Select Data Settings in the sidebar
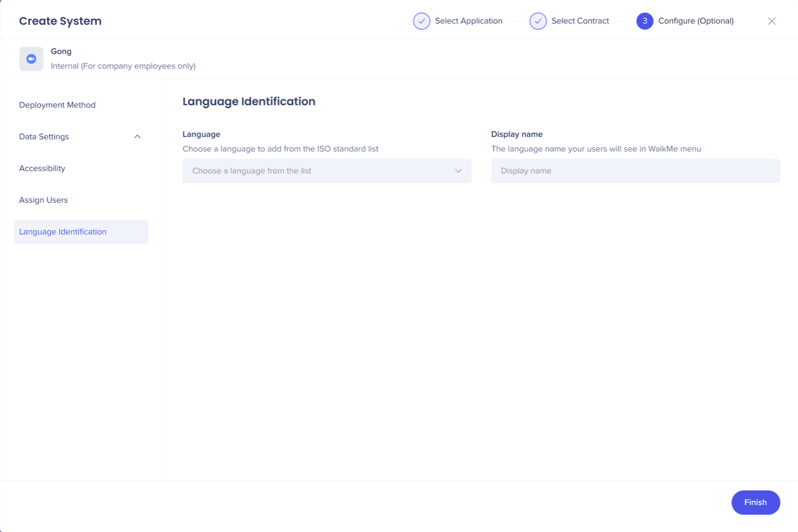 click(44, 136)
